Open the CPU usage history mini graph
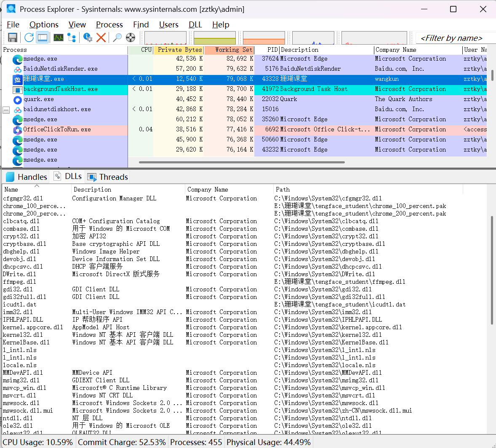The width and height of the screenshot is (496, 448). (x=165, y=37)
